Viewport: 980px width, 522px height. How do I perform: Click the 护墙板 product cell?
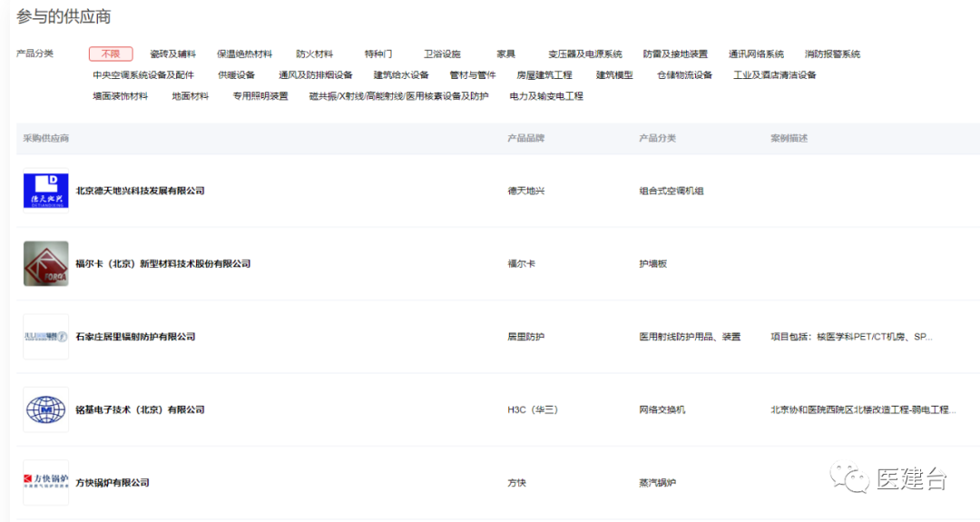pos(652,264)
